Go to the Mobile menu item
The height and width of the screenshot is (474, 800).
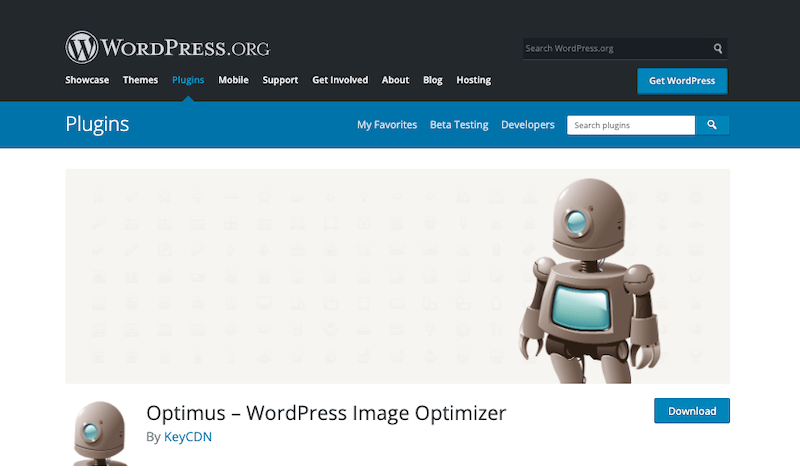(233, 80)
